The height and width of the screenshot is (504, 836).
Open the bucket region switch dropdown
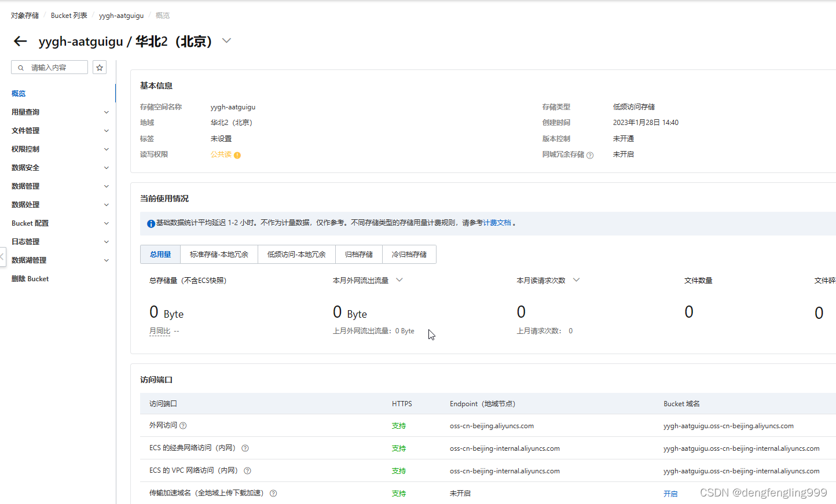point(226,41)
